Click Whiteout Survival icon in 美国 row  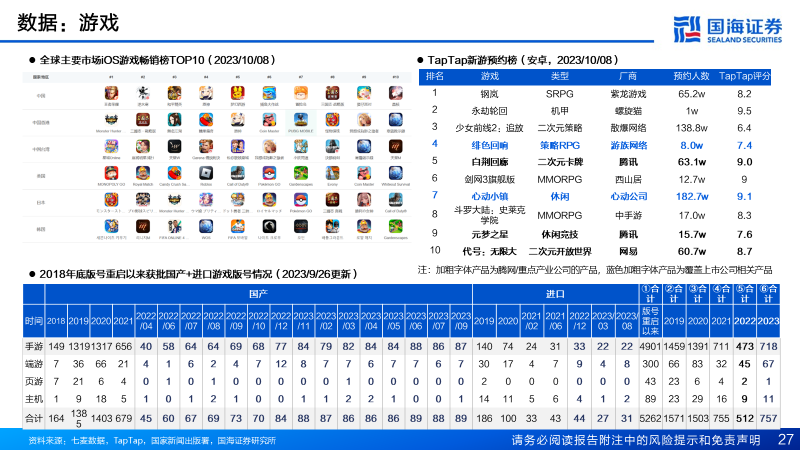(x=396, y=173)
